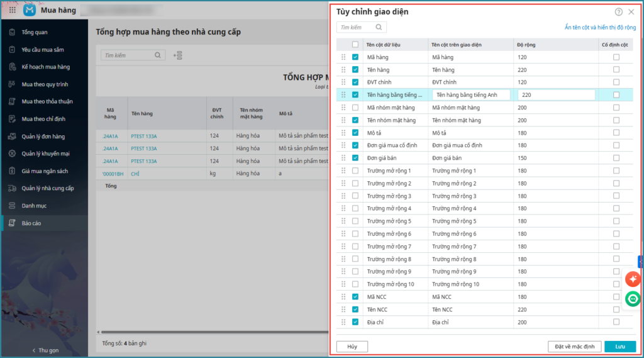644x358 pixels.
Task: Click the Quản lý khuyến mại sidebar icon
Action: pyautogui.click(x=12, y=154)
